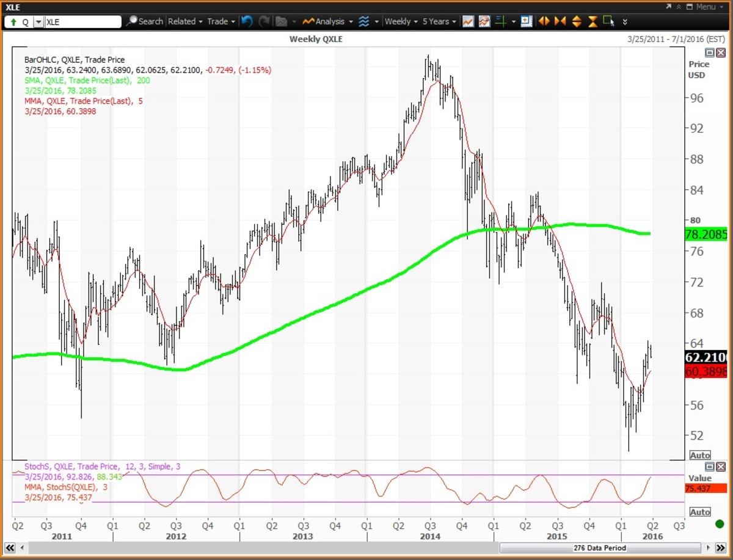This screenshot has height=560, width=733.
Task: Click the horizontal expand arrows icon
Action: pos(545,21)
